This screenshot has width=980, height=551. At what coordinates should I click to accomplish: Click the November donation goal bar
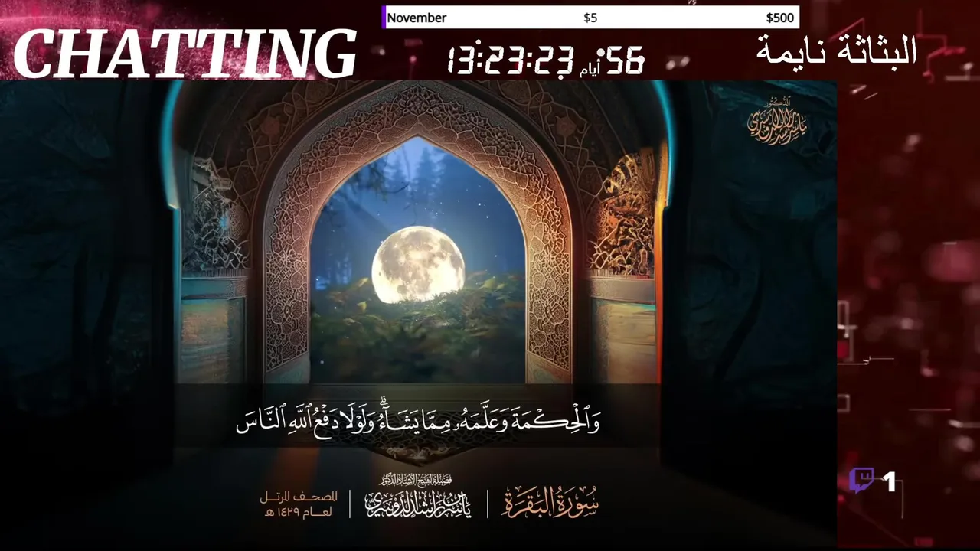coord(590,18)
